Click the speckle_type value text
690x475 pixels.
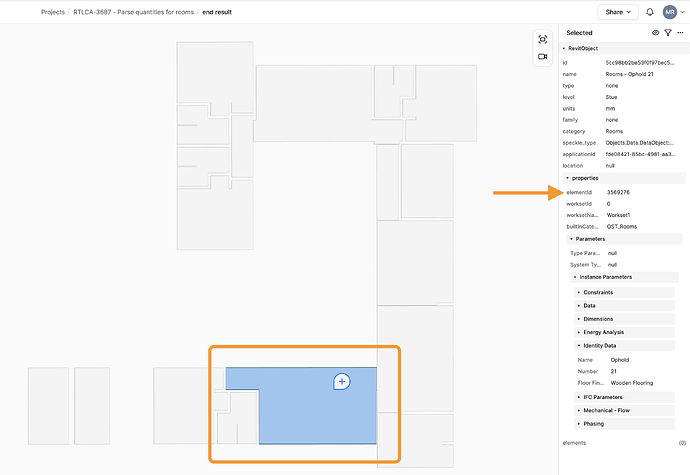(x=639, y=143)
